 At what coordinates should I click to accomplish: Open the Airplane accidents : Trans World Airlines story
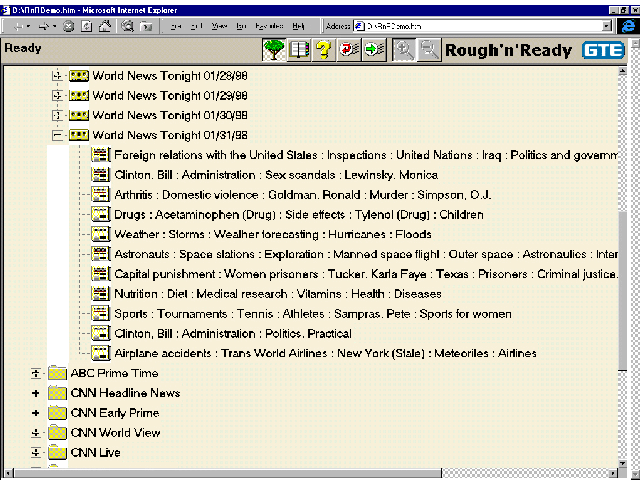(325, 353)
